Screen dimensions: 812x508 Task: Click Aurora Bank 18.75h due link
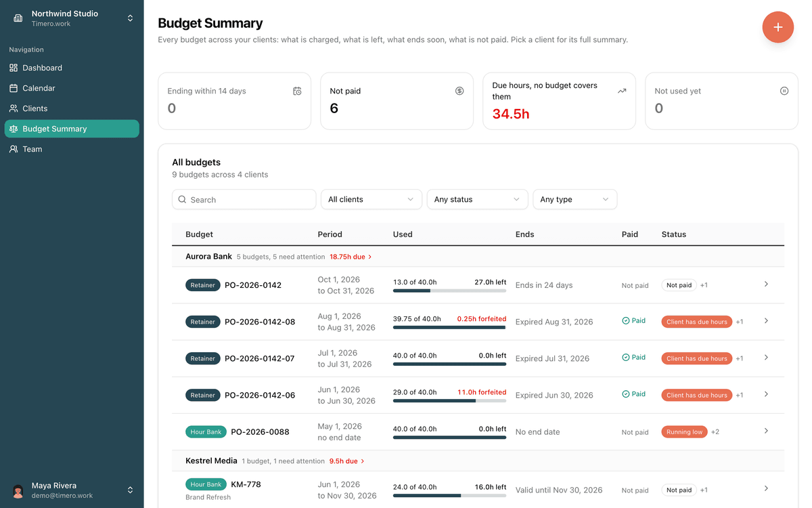[351, 257]
